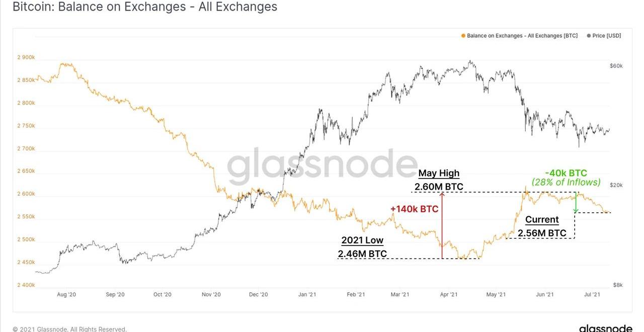Viewport: 644px width, 332px height.
Task: Click the Jan '21 x-axis label
Action: [307, 295]
